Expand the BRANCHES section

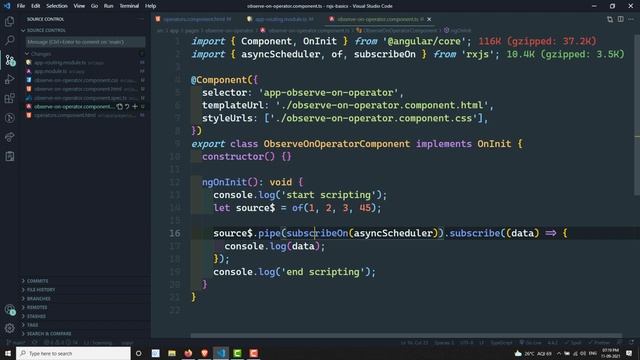coord(85,299)
